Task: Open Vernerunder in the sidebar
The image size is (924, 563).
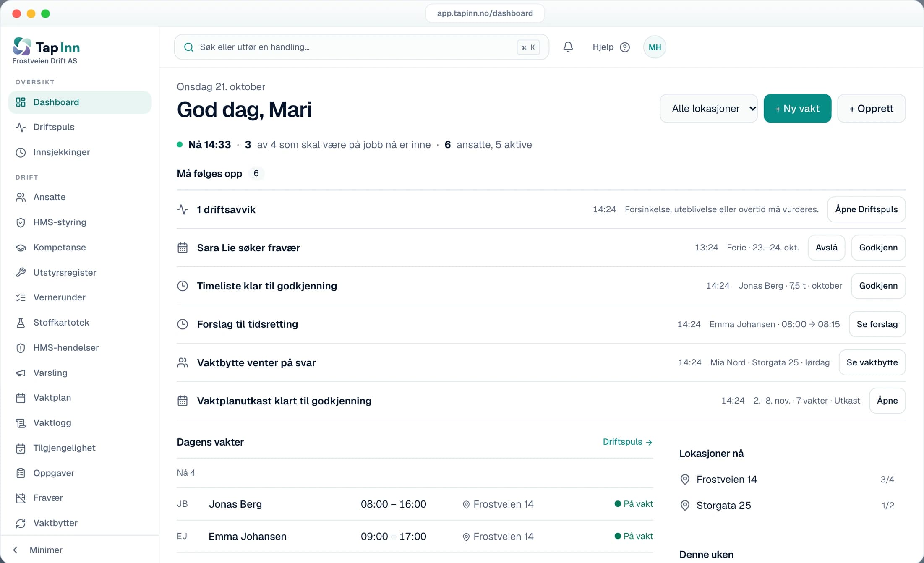Action: pyautogui.click(x=80, y=297)
